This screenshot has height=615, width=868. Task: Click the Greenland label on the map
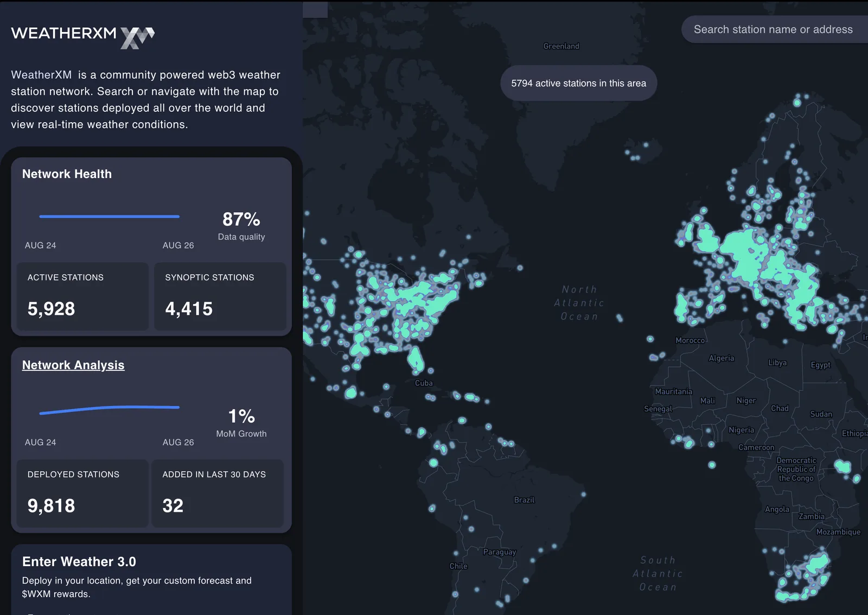pos(561,46)
